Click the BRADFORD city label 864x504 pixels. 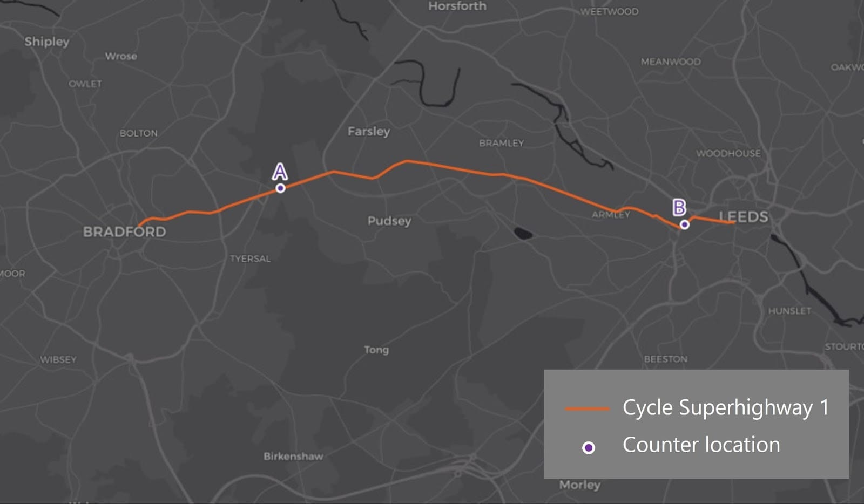125,232
